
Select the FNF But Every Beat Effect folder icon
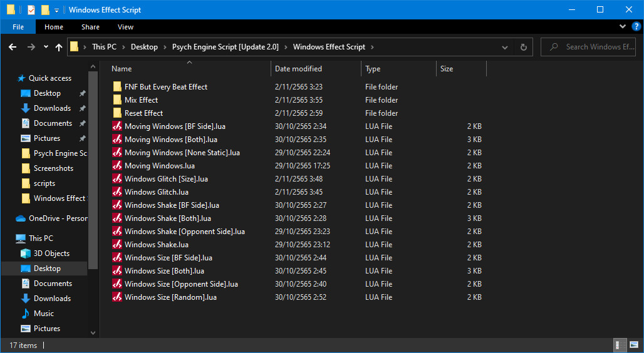(117, 86)
